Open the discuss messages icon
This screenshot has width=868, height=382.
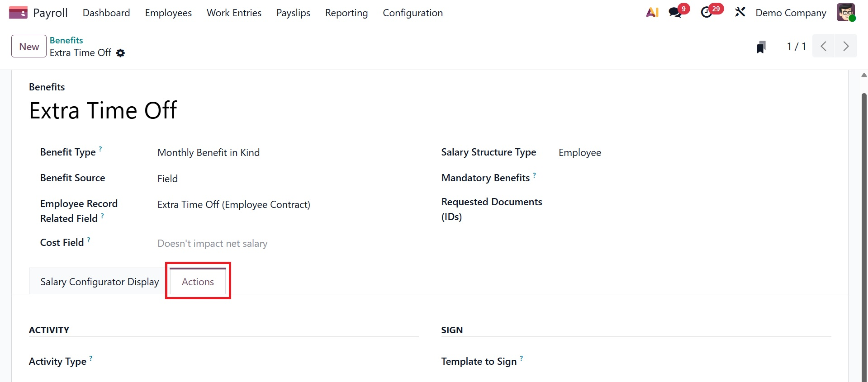pos(675,13)
